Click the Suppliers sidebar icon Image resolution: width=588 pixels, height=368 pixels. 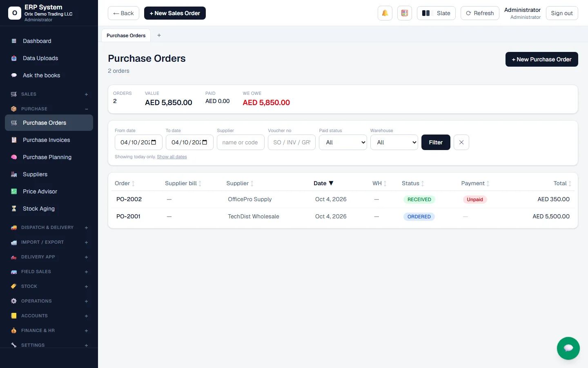pos(14,174)
